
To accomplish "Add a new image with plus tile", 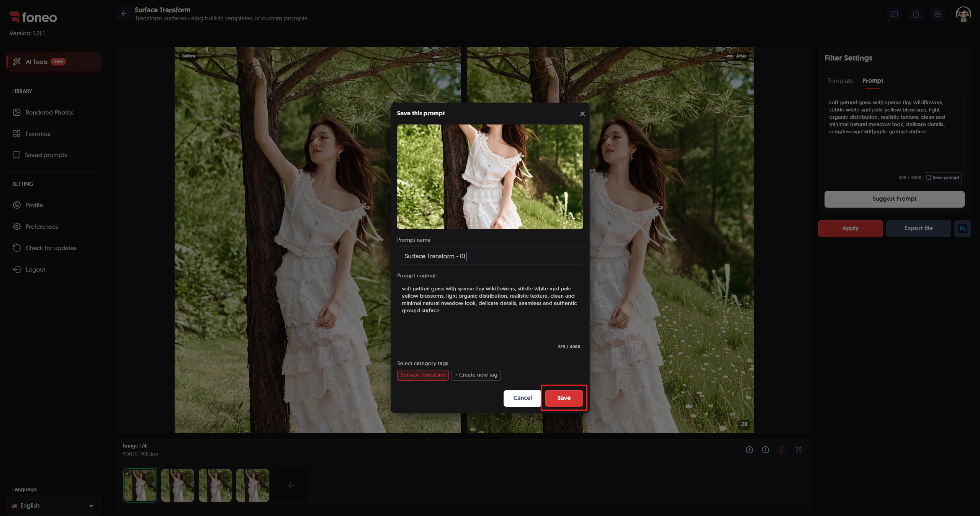I will (x=291, y=485).
